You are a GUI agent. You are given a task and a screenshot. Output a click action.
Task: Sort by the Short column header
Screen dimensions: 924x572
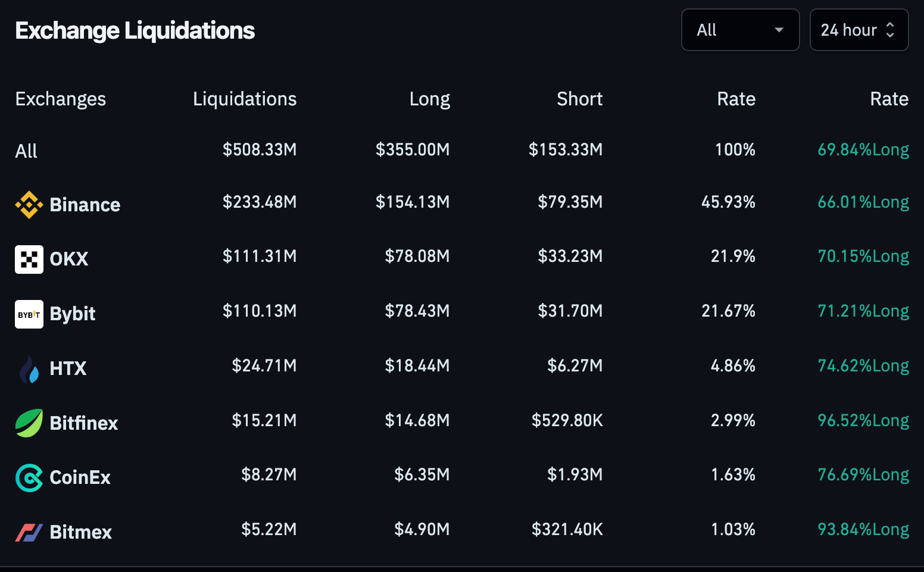pos(579,99)
